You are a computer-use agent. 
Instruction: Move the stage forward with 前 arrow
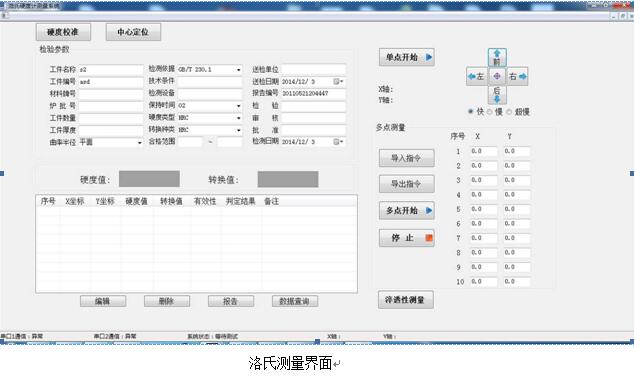[x=497, y=57]
